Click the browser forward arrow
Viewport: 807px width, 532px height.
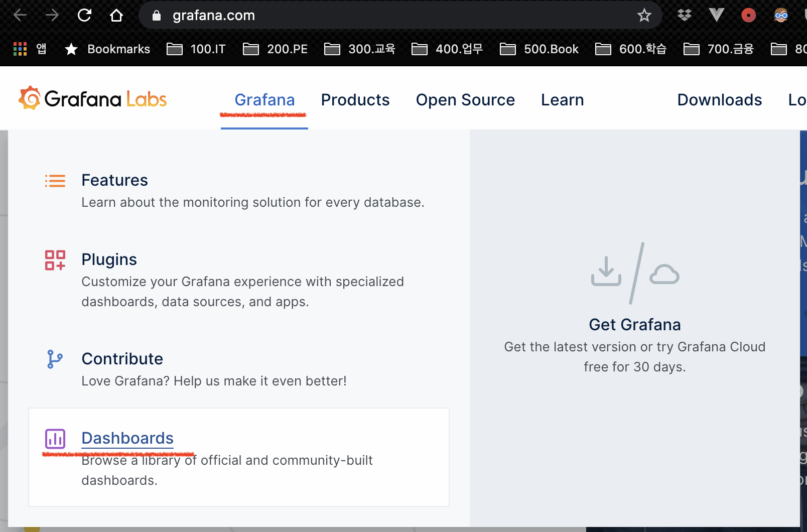[52, 16]
